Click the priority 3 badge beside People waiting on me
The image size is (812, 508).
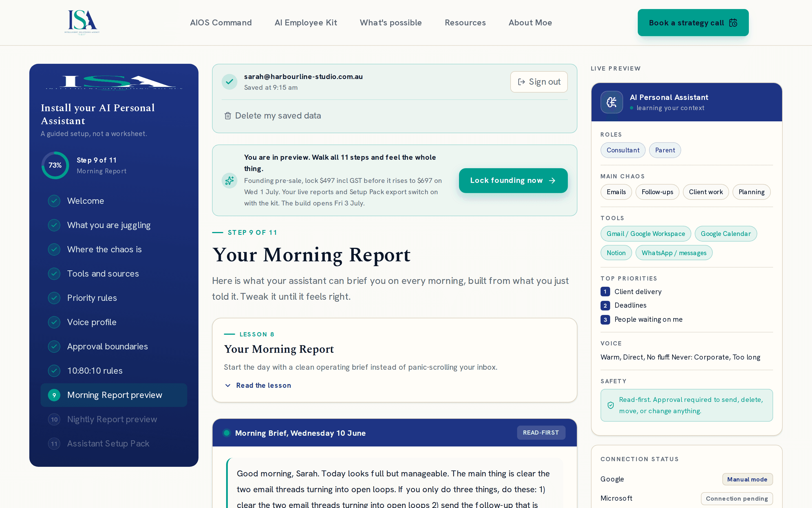point(605,319)
